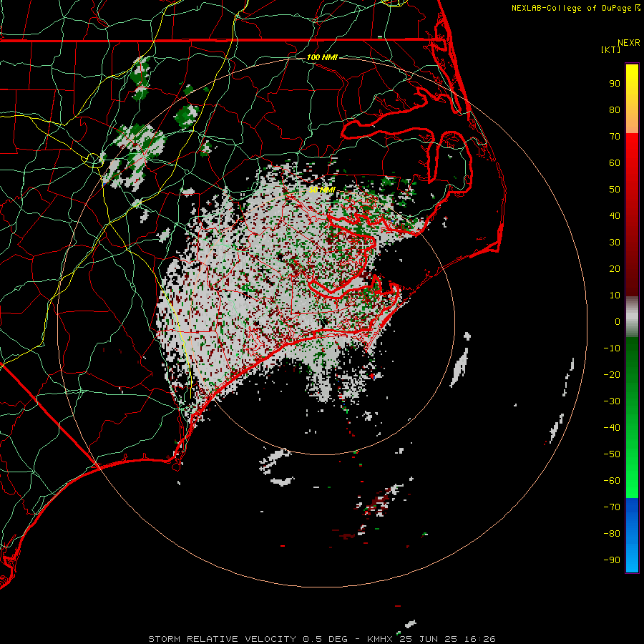Screen dimensions: 644x644
Task: Pick the -30 value on velocity scale
Action: [612, 401]
